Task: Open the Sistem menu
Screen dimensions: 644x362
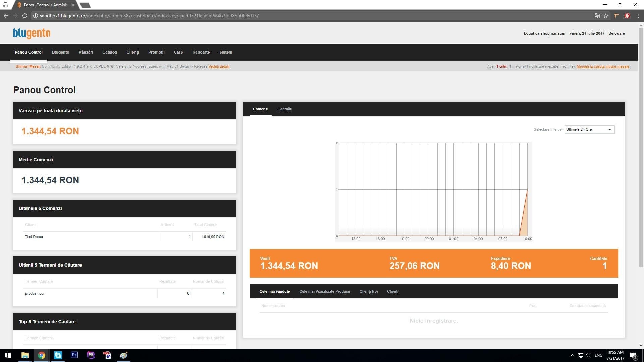Action: [x=226, y=52]
